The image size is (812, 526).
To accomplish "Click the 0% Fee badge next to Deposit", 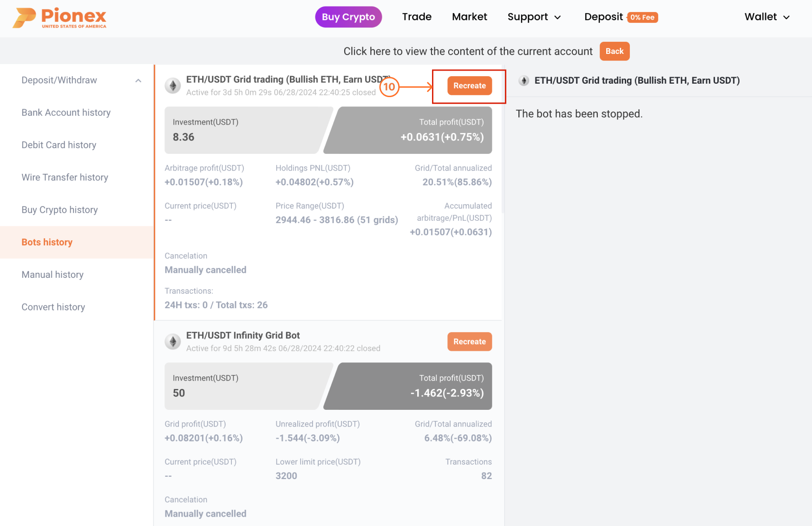I will tap(643, 17).
